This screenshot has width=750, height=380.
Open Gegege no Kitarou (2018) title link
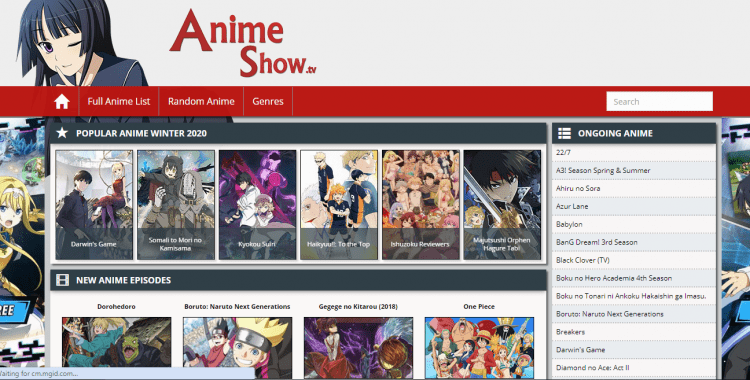pyautogui.click(x=358, y=306)
